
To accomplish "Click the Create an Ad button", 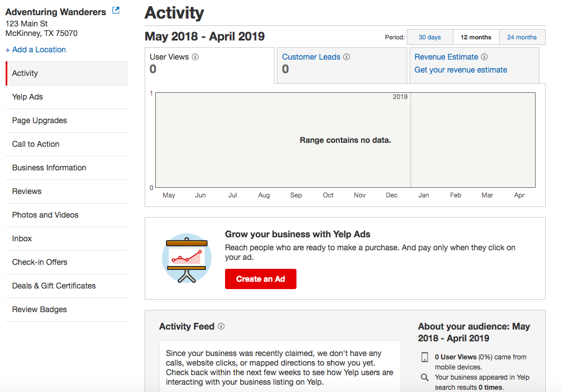I will (x=260, y=278).
